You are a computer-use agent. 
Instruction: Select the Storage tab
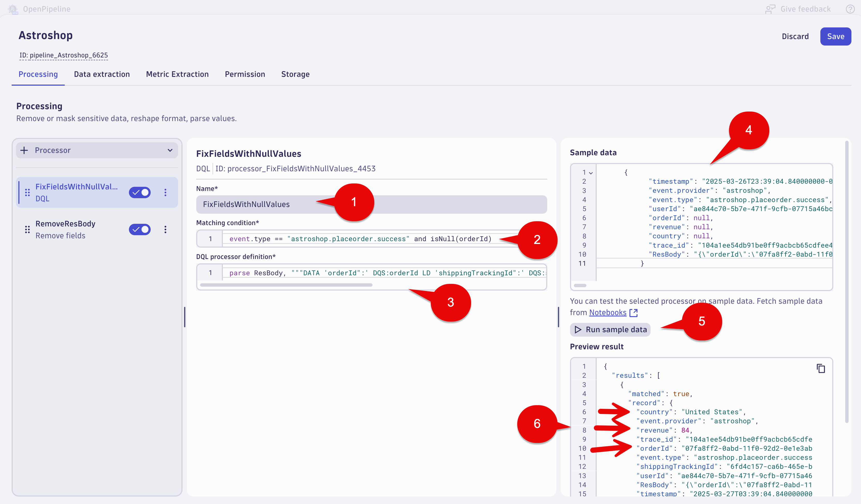click(295, 74)
